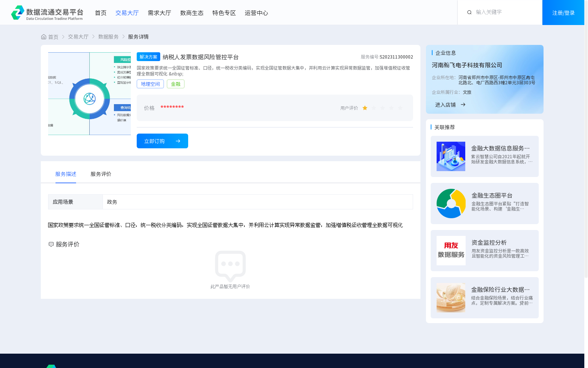Open the 金融大数据信息服务 recommendation thumbnail
The image size is (588, 368).
451,156
